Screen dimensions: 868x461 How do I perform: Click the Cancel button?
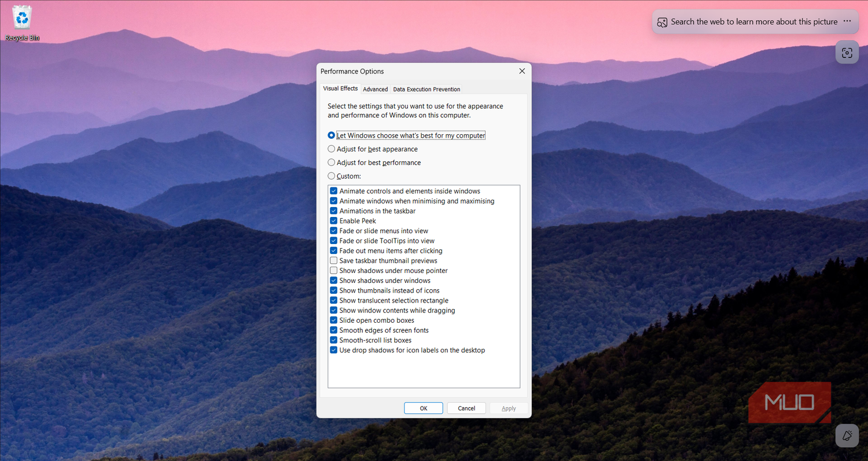pos(466,408)
